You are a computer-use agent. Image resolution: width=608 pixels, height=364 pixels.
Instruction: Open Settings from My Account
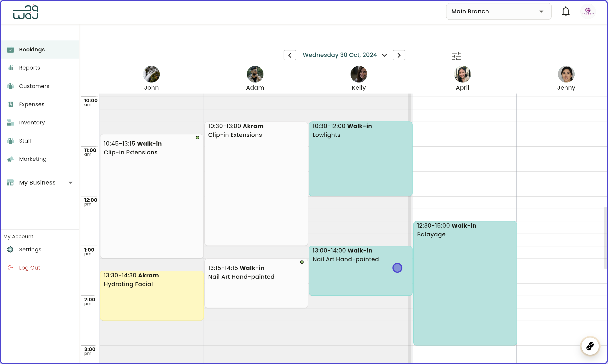tap(30, 250)
